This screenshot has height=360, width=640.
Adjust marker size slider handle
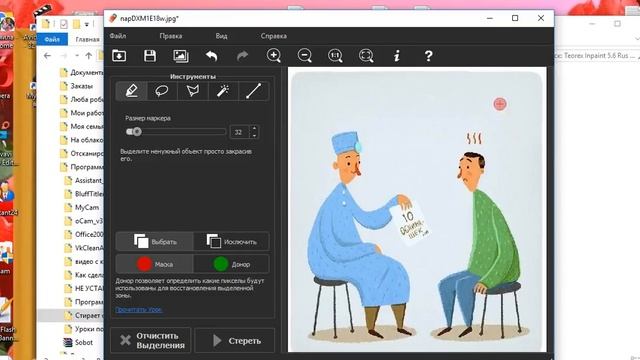(137, 131)
